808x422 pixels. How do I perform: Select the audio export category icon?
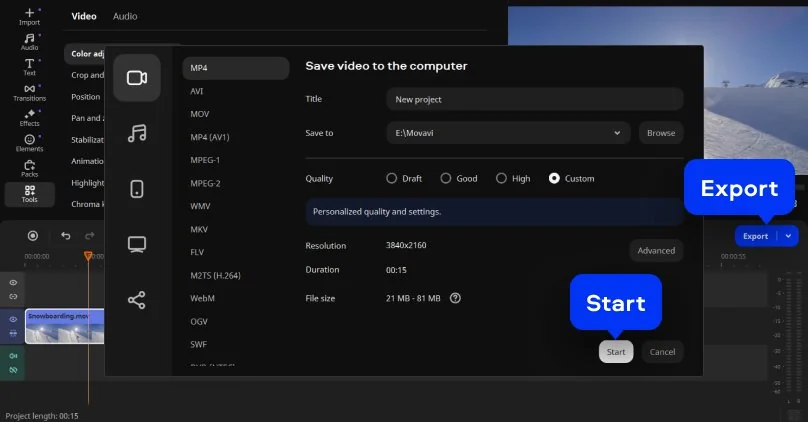tap(137, 133)
